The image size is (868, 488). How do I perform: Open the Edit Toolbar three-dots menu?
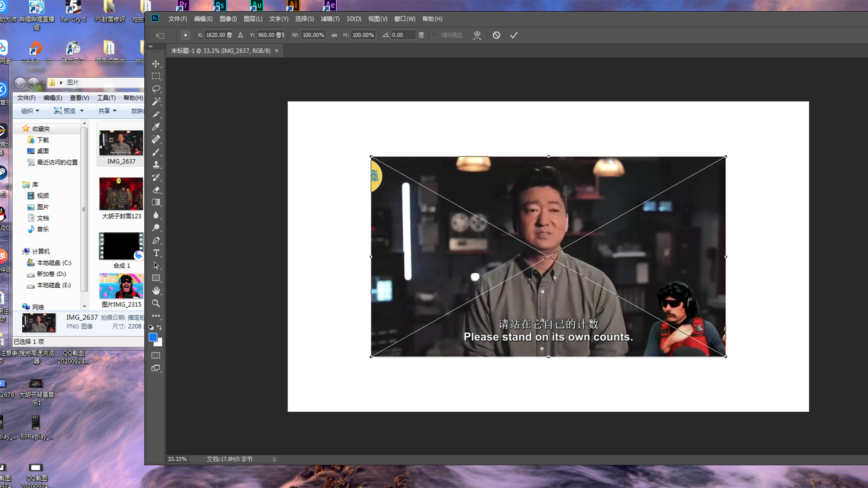pyautogui.click(x=156, y=316)
